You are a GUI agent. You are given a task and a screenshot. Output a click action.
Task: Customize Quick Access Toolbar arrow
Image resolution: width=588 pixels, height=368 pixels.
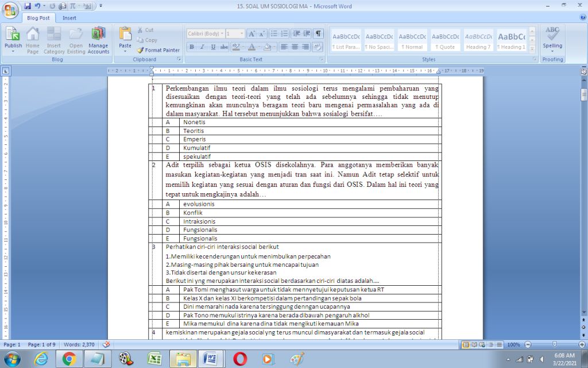pos(101,6)
